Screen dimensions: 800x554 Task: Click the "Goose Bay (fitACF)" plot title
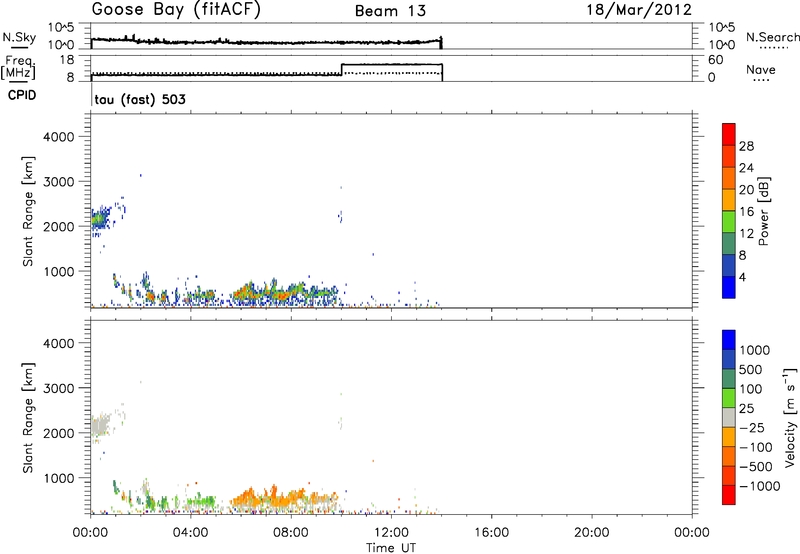[176, 10]
